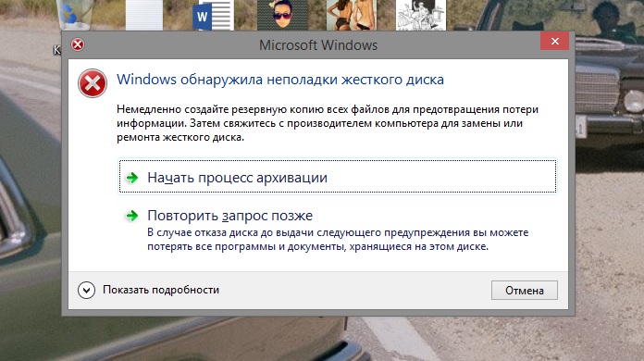Click the "Microsoft Windows" title text

(318, 45)
